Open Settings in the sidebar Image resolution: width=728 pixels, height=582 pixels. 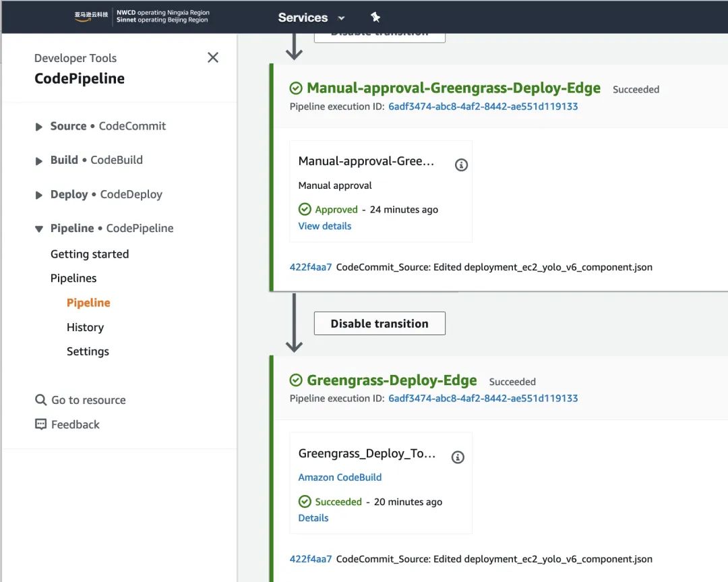tap(88, 351)
